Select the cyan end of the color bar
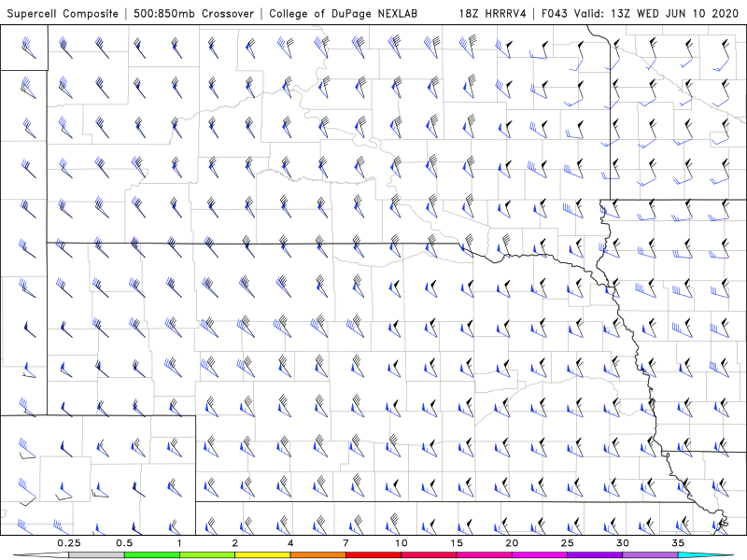The height and width of the screenshot is (560, 747). 705,555
